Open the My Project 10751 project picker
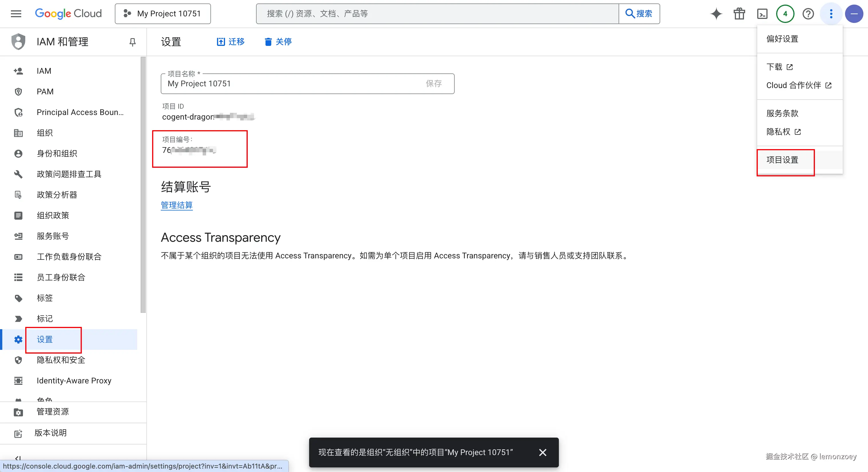Screen dimensions: 868x472 tap(163, 14)
